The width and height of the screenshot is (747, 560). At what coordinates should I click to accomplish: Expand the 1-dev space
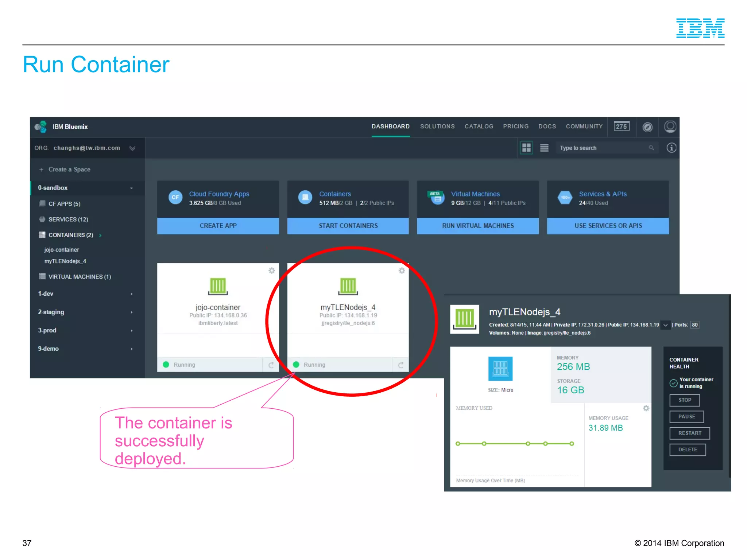132,294
